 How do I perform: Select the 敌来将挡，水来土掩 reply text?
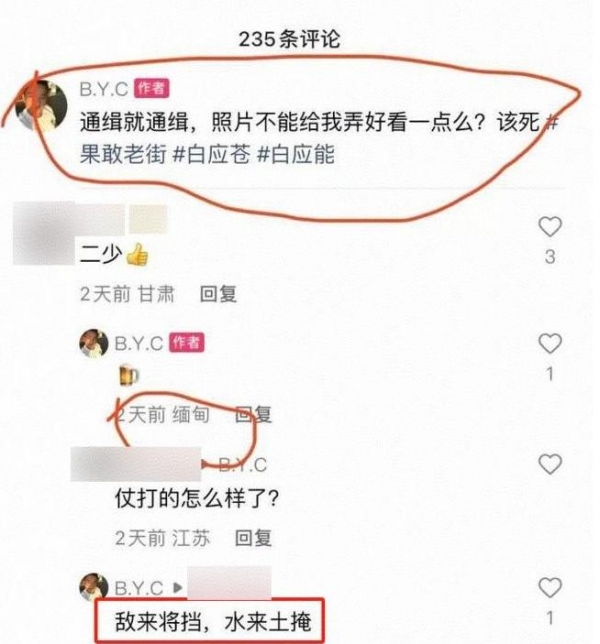213,621
